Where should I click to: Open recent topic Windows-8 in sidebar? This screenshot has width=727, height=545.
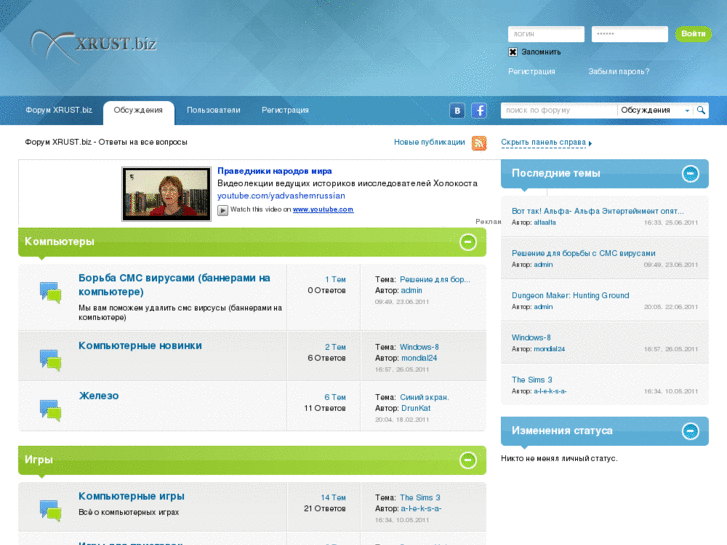point(531,338)
